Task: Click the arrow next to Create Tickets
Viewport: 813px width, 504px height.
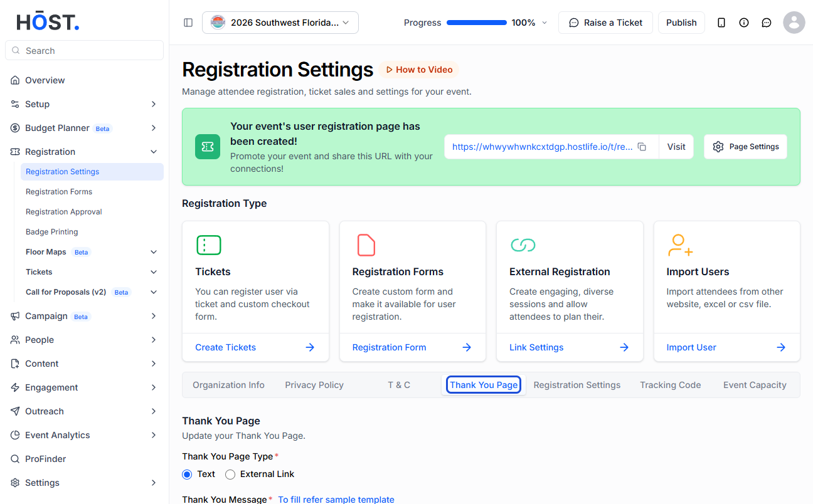Action: [310, 347]
